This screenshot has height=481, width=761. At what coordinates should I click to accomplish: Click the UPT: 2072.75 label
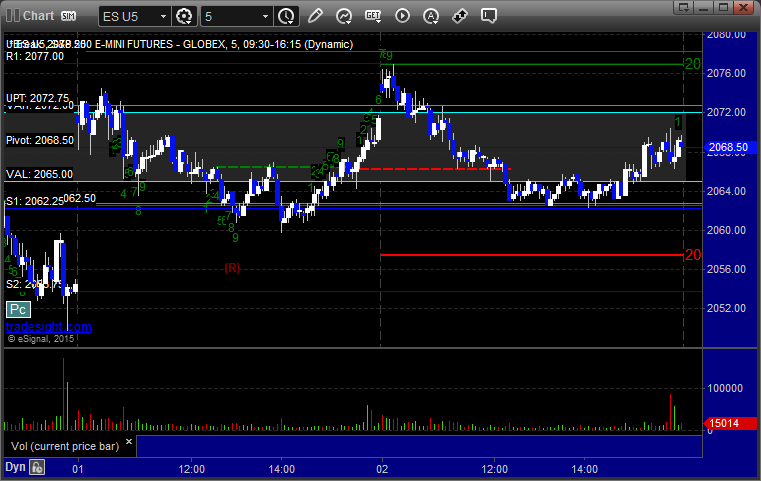pos(37,98)
